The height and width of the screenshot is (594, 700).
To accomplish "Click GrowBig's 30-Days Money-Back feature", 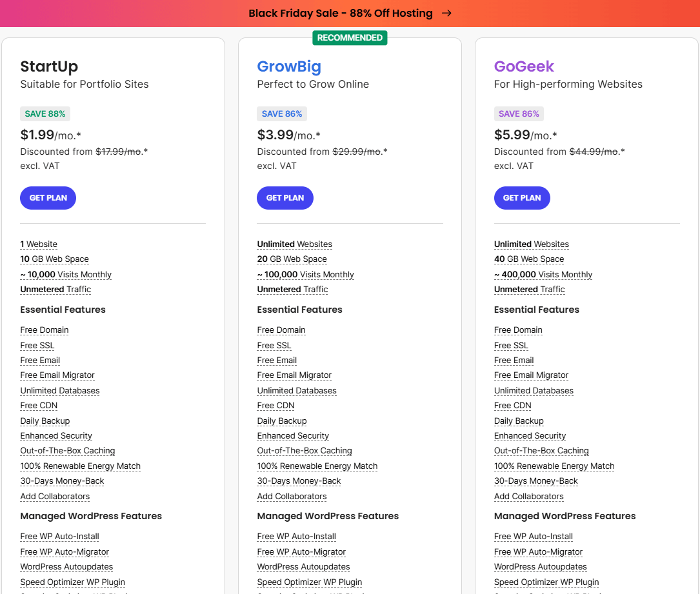I will tap(299, 481).
